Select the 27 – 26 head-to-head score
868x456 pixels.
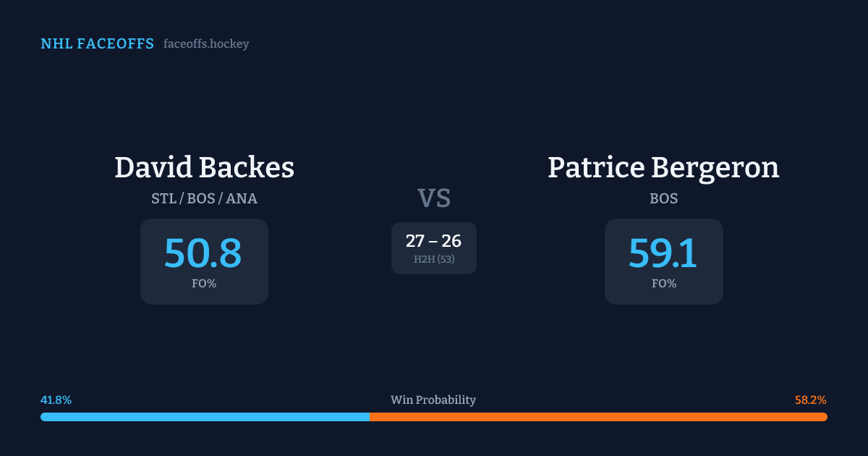tap(434, 241)
